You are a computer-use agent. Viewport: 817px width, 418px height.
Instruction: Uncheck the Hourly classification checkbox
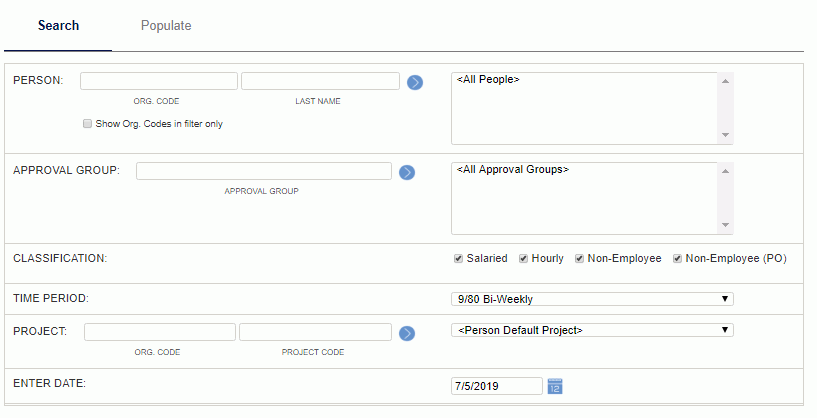tap(523, 259)
